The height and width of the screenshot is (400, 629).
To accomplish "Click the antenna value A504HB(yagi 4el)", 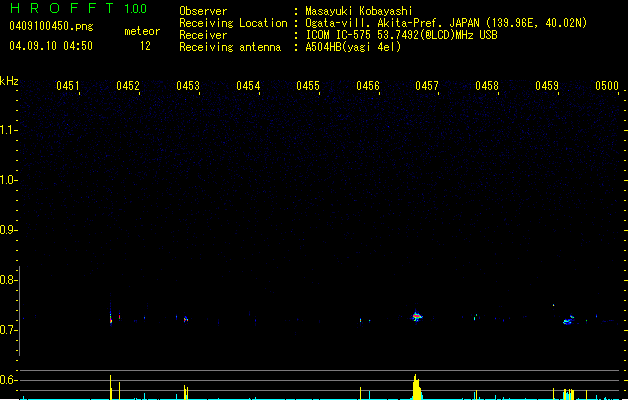I will [x=353, y=47].
